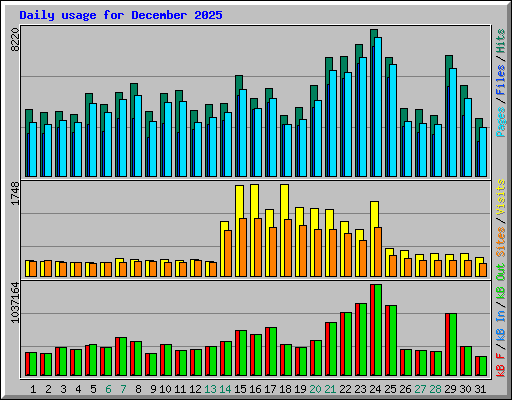Screen dimensions: 512x400
Task: Click weekend day label '14' on the x-axis
Action: pos(225,389)
